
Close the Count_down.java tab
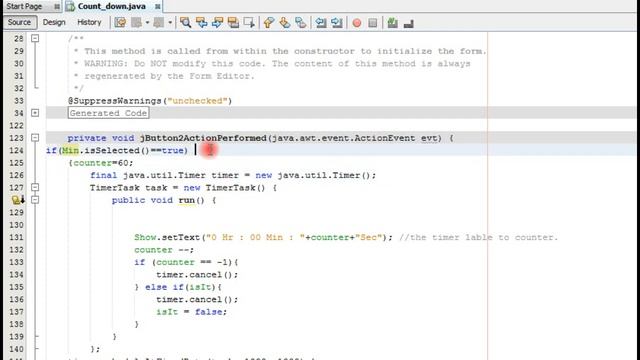click(x=158, y=6)
